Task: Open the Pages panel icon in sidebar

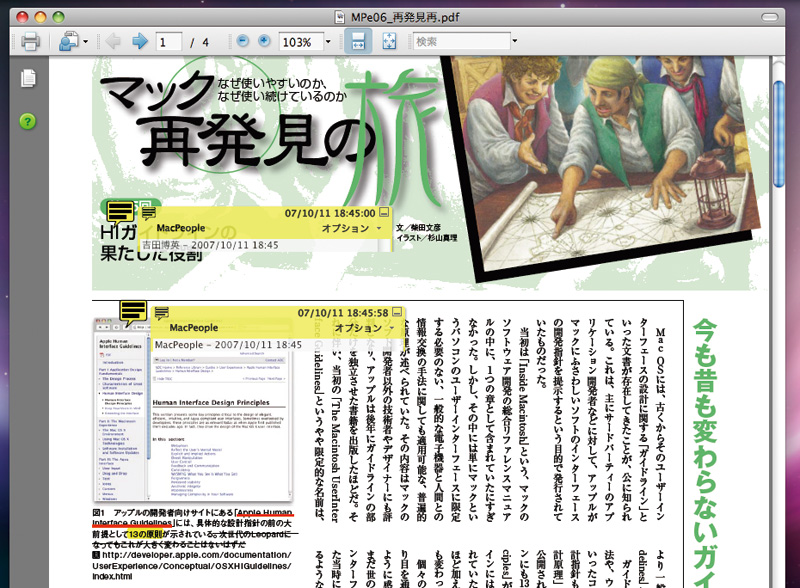Action: coord(29,78)
